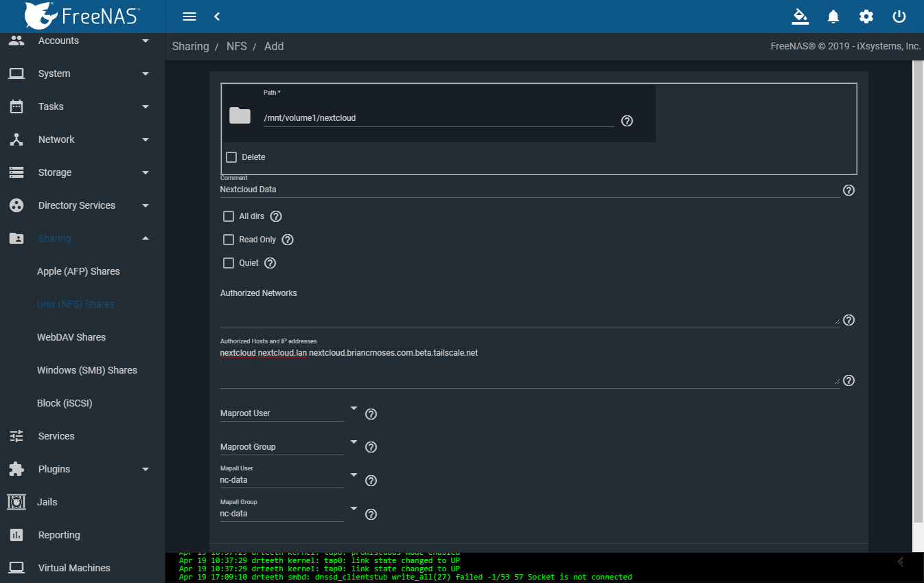Click the Accounts people icon in sidebar
The image size is (924, 583).
[x=16, y=41]
